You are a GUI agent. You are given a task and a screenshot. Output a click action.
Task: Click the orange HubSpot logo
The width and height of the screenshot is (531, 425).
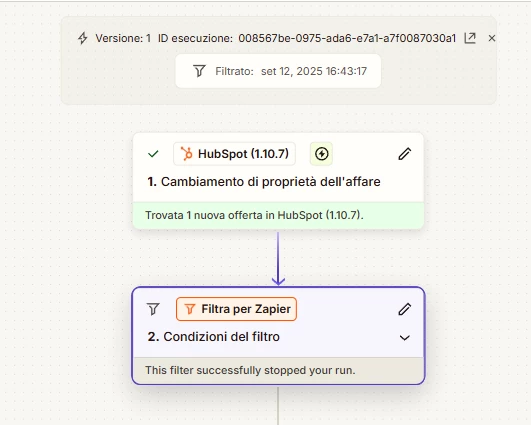point(186,154)
